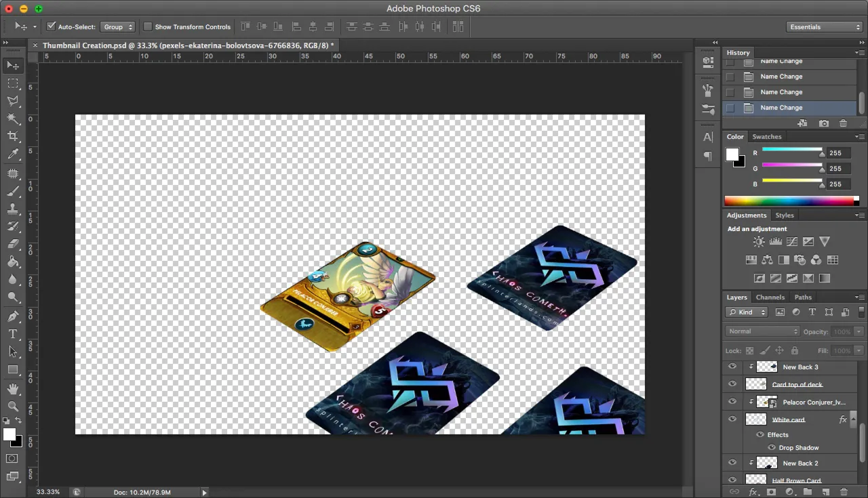
Task: Hide the New Back 3 layer
Action: point(732,367)
